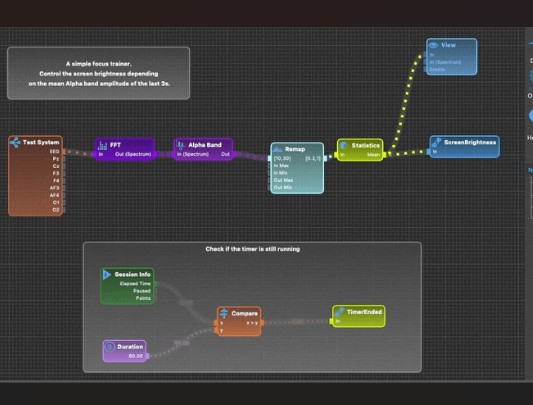Select the Alpha Band node title
The height and width of the screenshot is (405, 533).
(x=205, y=145)
